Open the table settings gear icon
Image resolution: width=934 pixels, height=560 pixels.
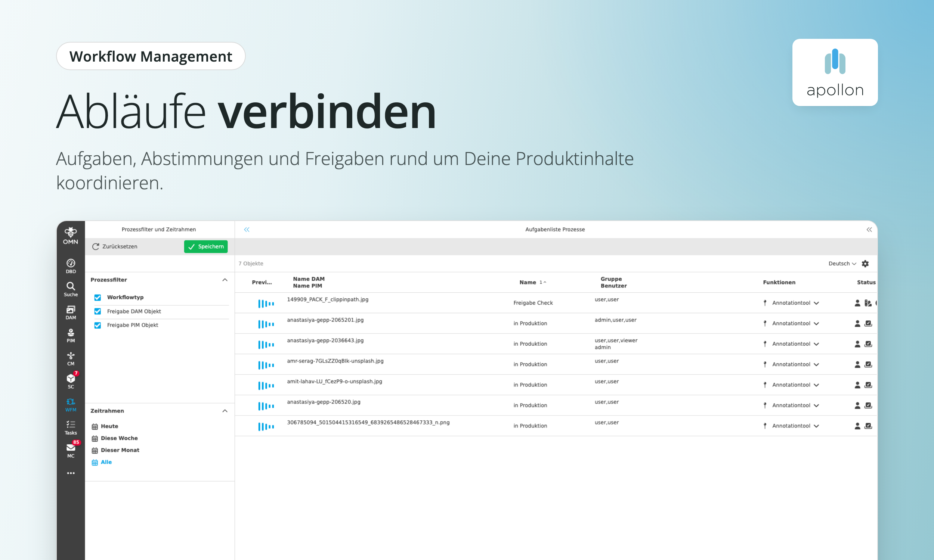[865, 264]
